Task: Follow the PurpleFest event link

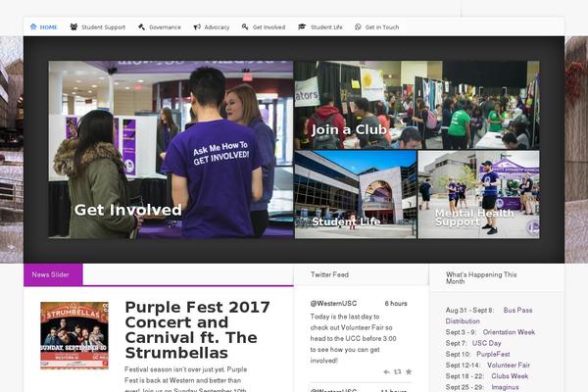Action: click(493, 354)
